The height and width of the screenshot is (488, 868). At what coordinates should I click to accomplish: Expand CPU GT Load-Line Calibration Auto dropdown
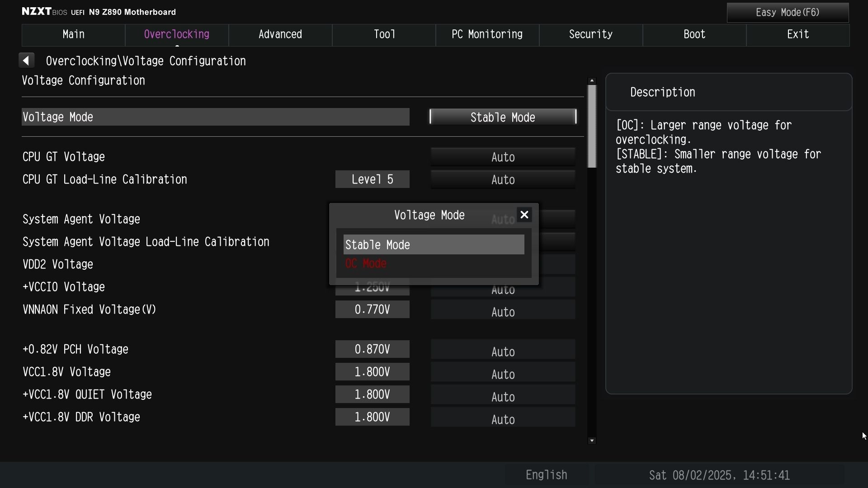tap(503, 179)
